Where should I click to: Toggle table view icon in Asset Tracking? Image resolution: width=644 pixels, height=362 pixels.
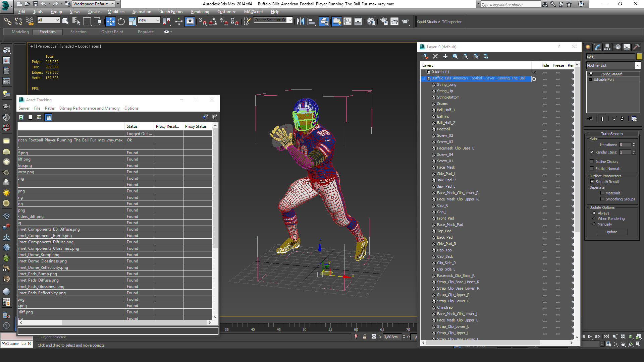point(49,117)
